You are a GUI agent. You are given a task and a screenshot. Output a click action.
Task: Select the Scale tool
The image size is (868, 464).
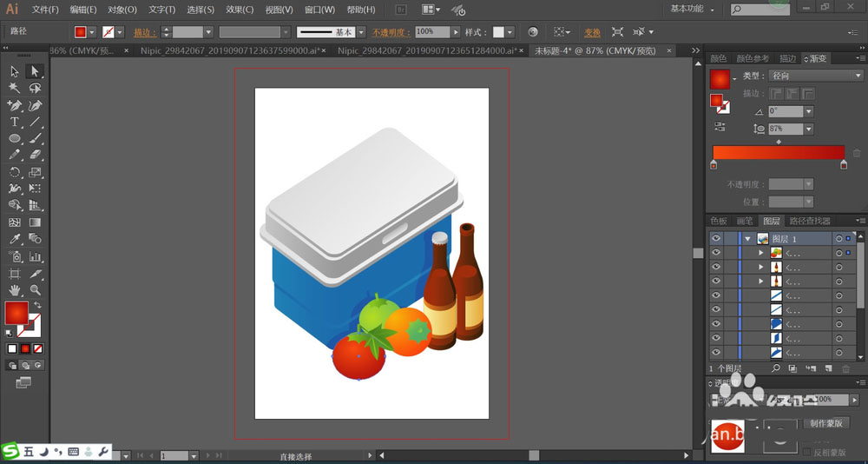coord(35,172)
